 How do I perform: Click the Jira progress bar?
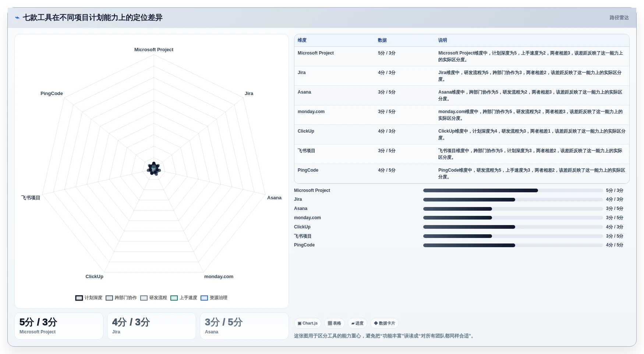point(513,200)
